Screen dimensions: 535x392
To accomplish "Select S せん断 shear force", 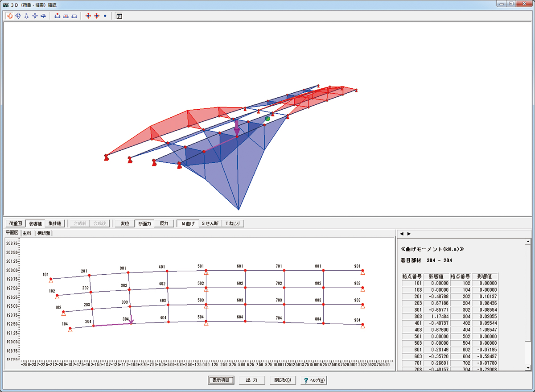I will [210, 223].
